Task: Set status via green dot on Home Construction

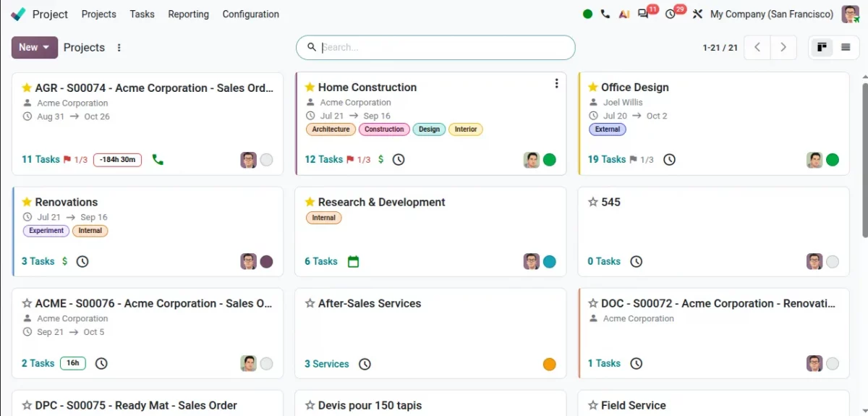Action: point(550,160)
